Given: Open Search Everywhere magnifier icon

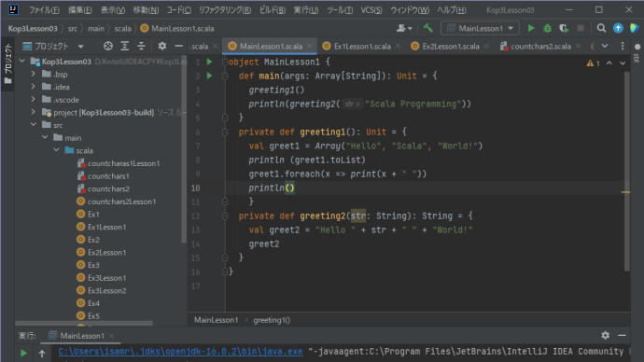Looking at the screenshot, I should coord(601,28).
